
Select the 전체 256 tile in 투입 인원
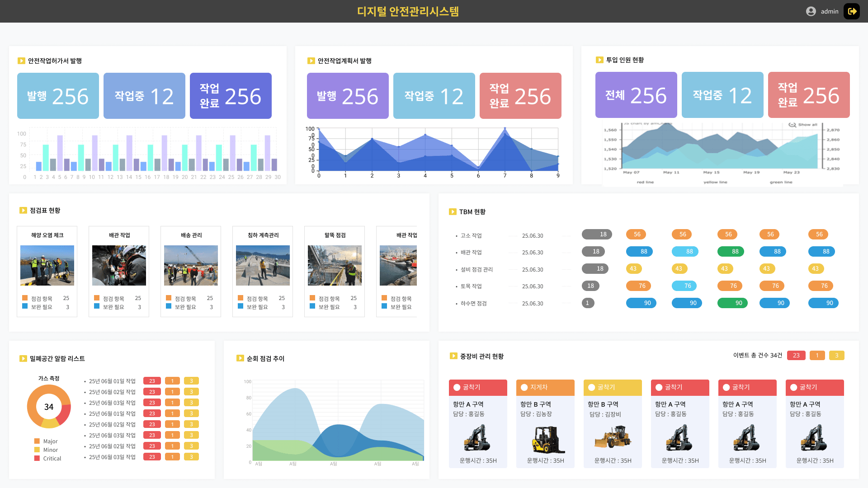[x=636, y=95]
